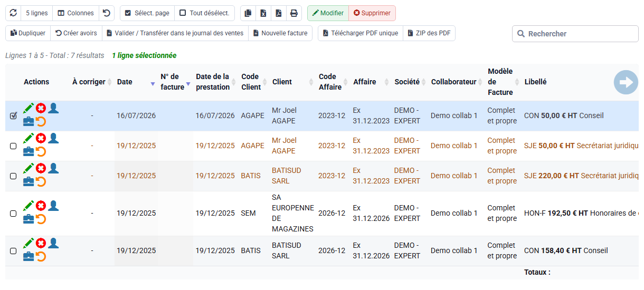
Task: Click orange revert arrow on SJE 220,00 € row
Action: [41, 182]
